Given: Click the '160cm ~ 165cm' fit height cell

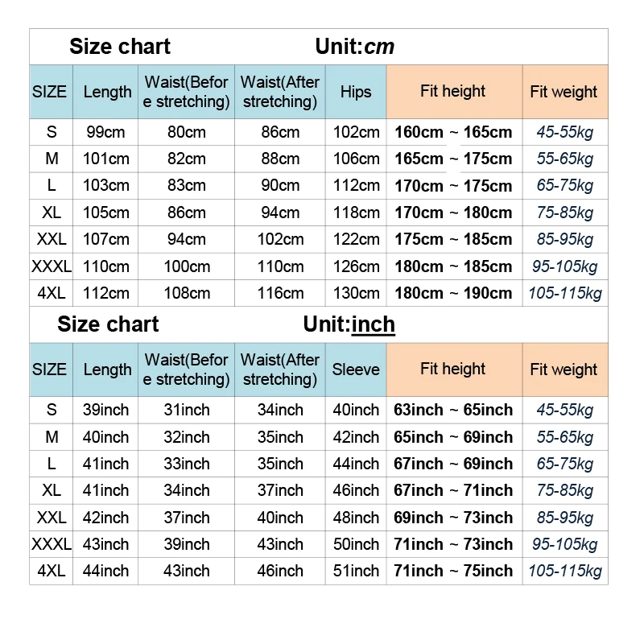Looking at the screenshot, I should [x=453, y=132].
